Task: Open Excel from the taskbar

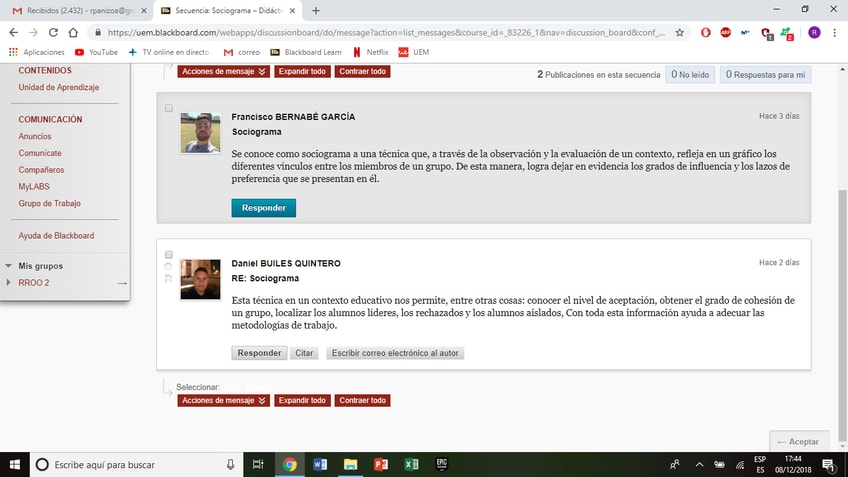Action: [x=411, y=465]
